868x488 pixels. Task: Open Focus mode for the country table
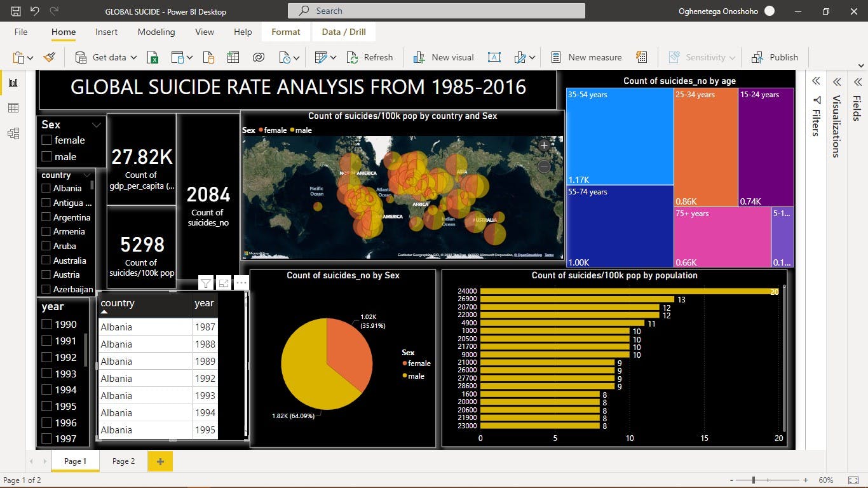point(223,283)
